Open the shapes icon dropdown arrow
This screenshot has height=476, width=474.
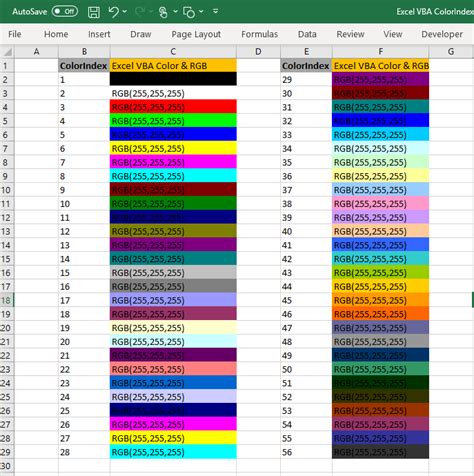click(x=201, y=12)
